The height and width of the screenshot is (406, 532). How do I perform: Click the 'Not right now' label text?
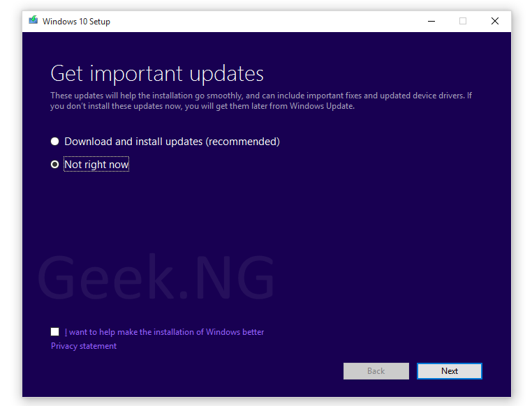[x=96, y=165]
